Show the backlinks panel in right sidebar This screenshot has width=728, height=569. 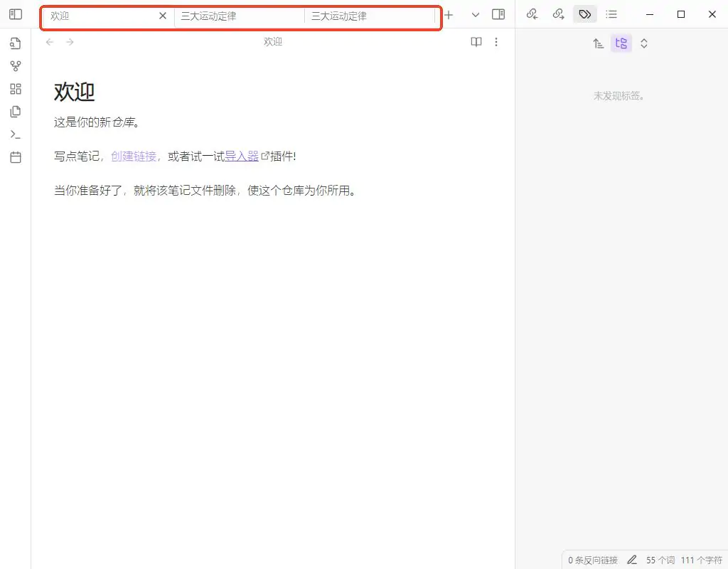[532, 14]
